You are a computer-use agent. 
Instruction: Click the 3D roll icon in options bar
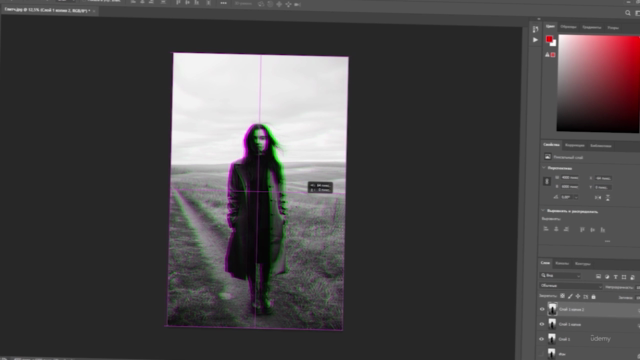[270, 4]
